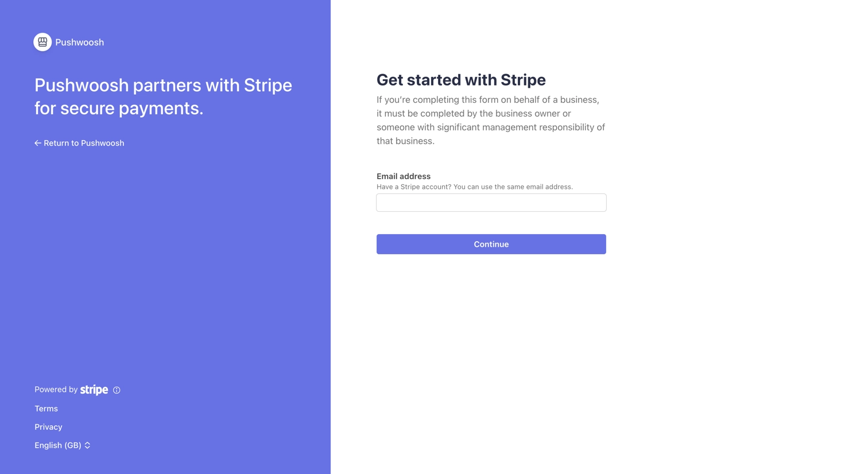Click the left arrow beside Return to Pushwoosh
This screenshot has width=868, height=474.
tap(37, 143)
